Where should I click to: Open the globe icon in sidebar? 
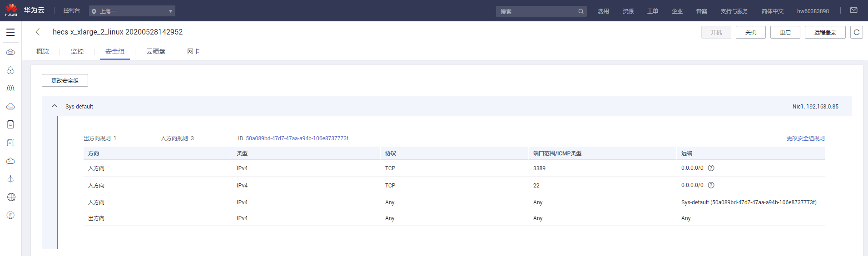[x=11, y=197]
